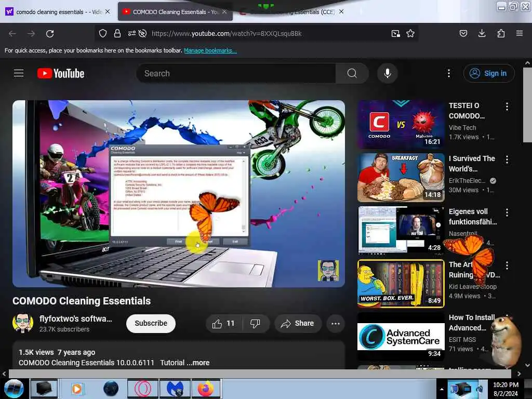Close the Yahoo search tab
The height and width of the screenshot is (399, 532).
(x=108, y=11)
